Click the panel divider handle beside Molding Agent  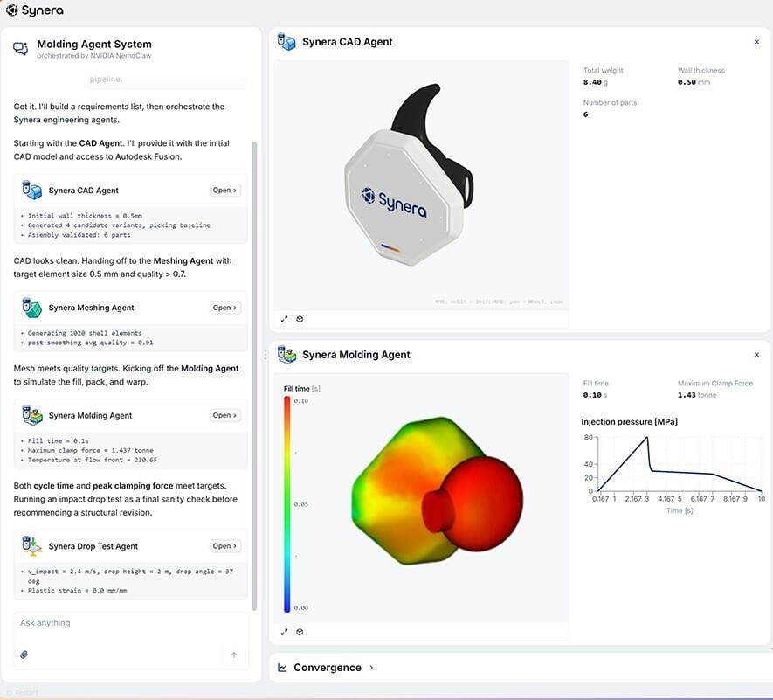coord(266,355)
